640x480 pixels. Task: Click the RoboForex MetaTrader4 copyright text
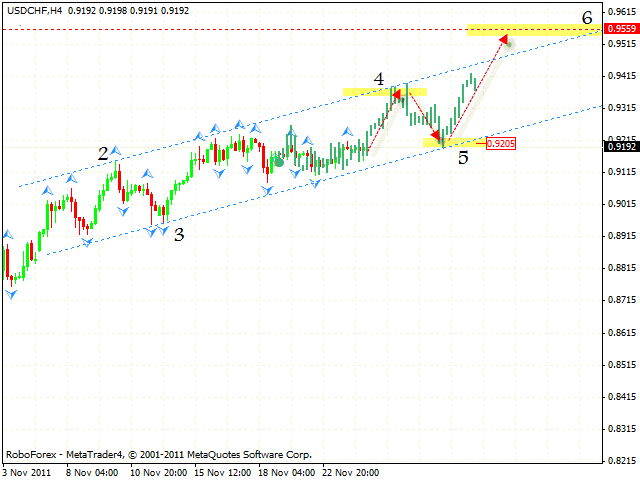point(158,453)
